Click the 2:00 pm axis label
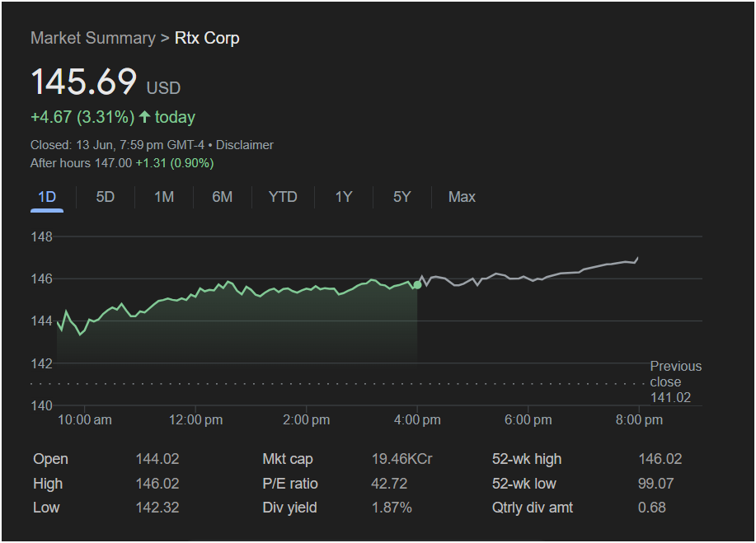 [306, 419]
